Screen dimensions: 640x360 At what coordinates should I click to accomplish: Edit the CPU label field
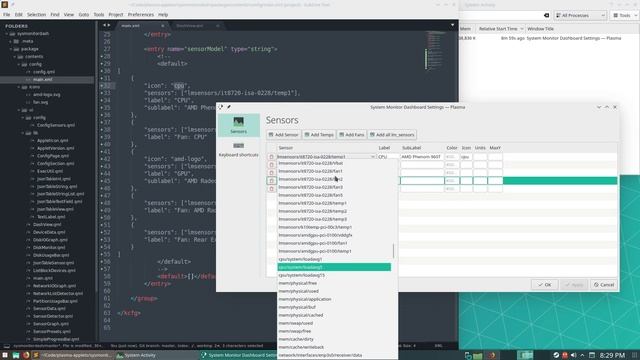pyautogui.click(x=388, y=157)
